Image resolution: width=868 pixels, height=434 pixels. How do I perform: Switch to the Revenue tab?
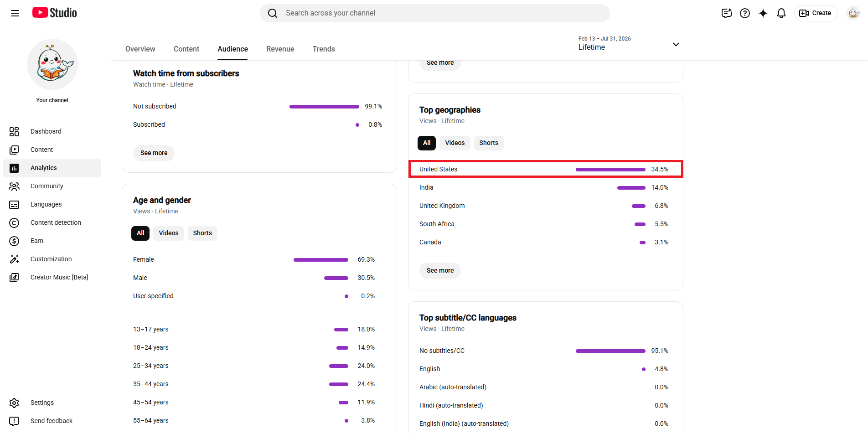coord(280,49)
